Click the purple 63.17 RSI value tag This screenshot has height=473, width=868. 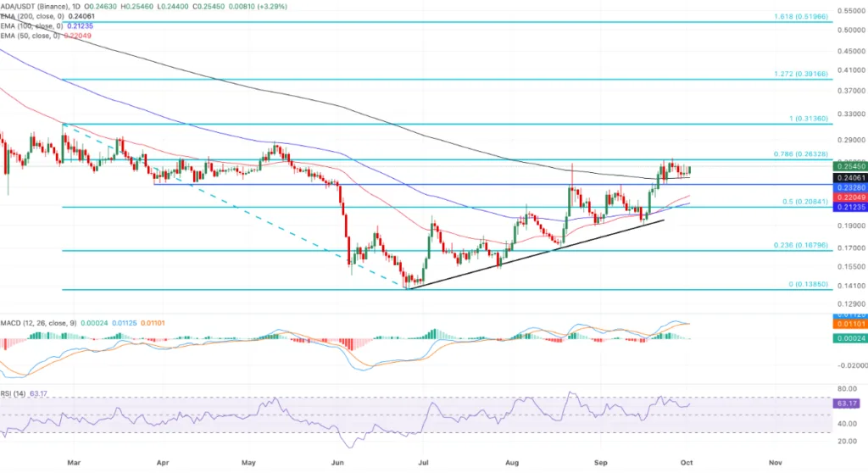(x=847, y=403)
